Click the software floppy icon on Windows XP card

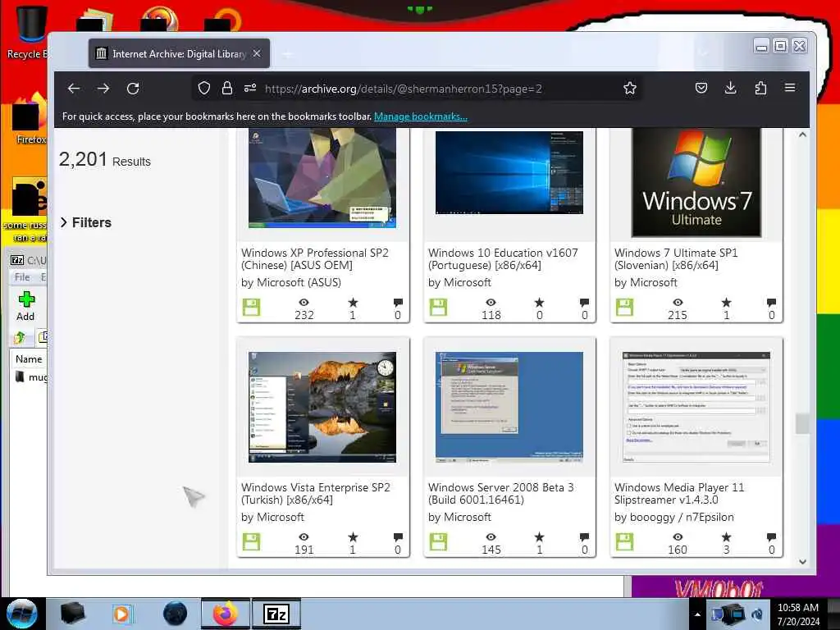coord(251,308)
